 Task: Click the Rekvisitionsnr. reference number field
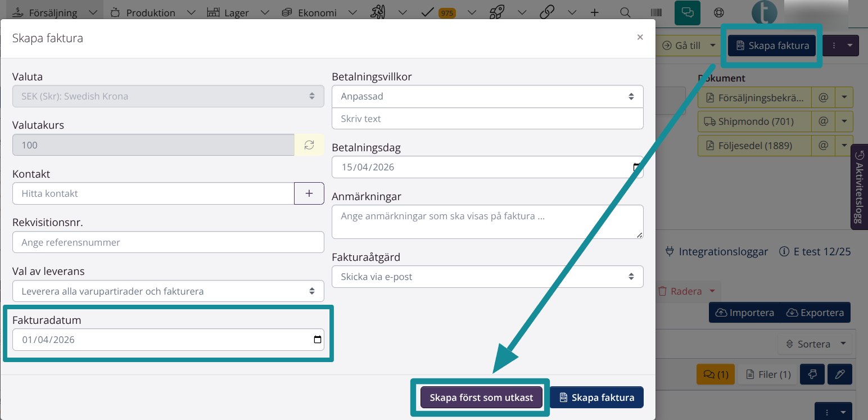point(168,242)
